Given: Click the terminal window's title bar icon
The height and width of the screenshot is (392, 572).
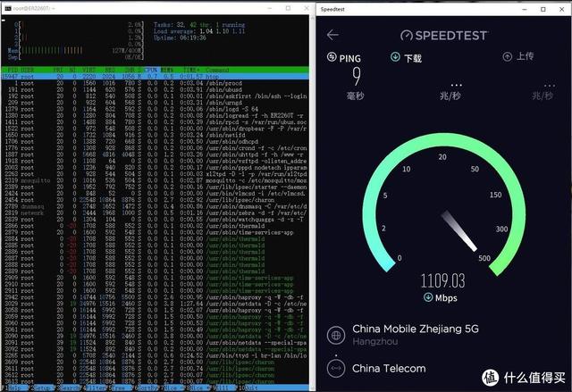Looking at the screenshot, I should [x=8, y=8].
